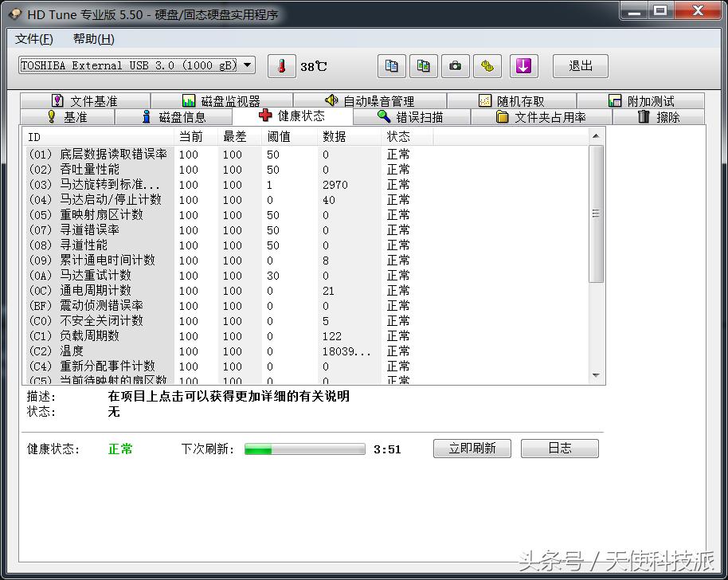Viewport: 728px width, 580px height.
Task: Maximize the HD Tune window
Action: (x=660, y=11)
